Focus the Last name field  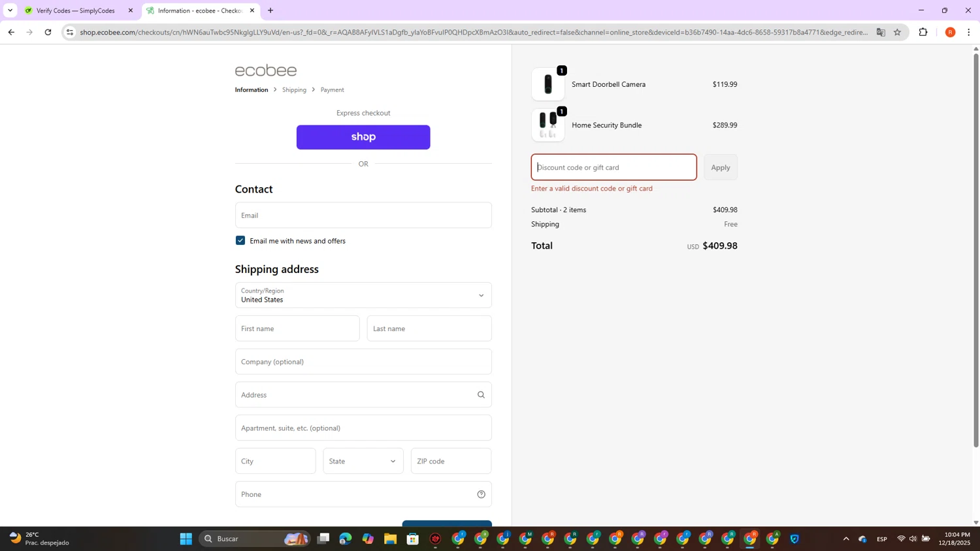point(429,328)
